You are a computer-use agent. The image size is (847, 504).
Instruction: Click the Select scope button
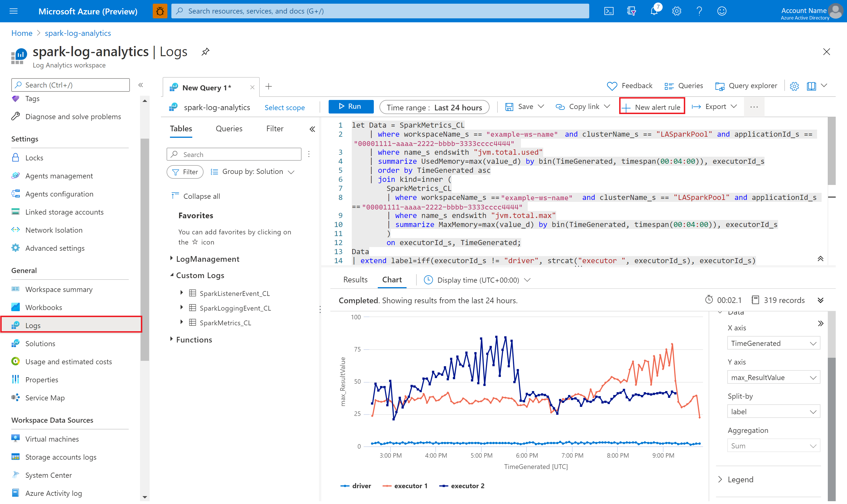[285, 107]
